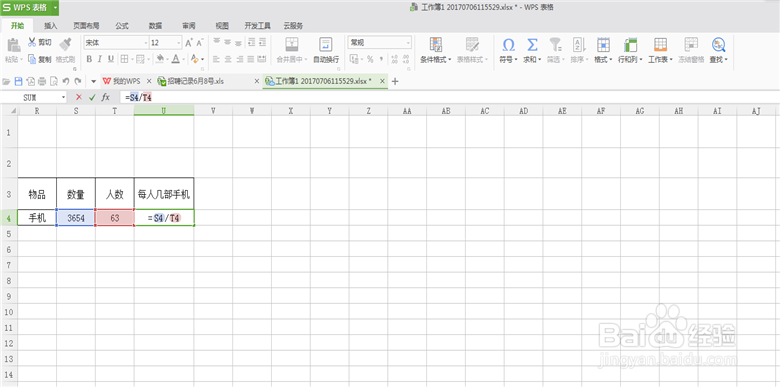780x387 pixels.
Task: Open the Rows and Columns (行和列) menu
Action: [x=630, y=50]
